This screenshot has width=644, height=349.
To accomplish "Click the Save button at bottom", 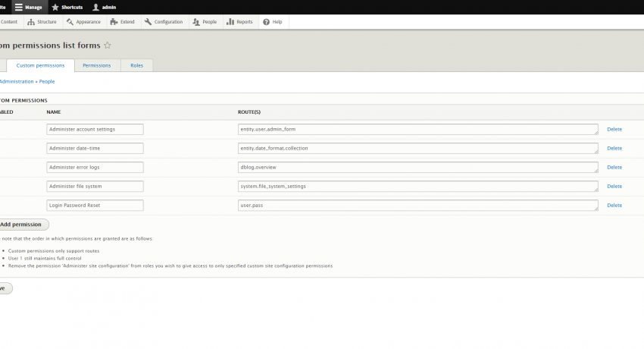I will point(5,288).
